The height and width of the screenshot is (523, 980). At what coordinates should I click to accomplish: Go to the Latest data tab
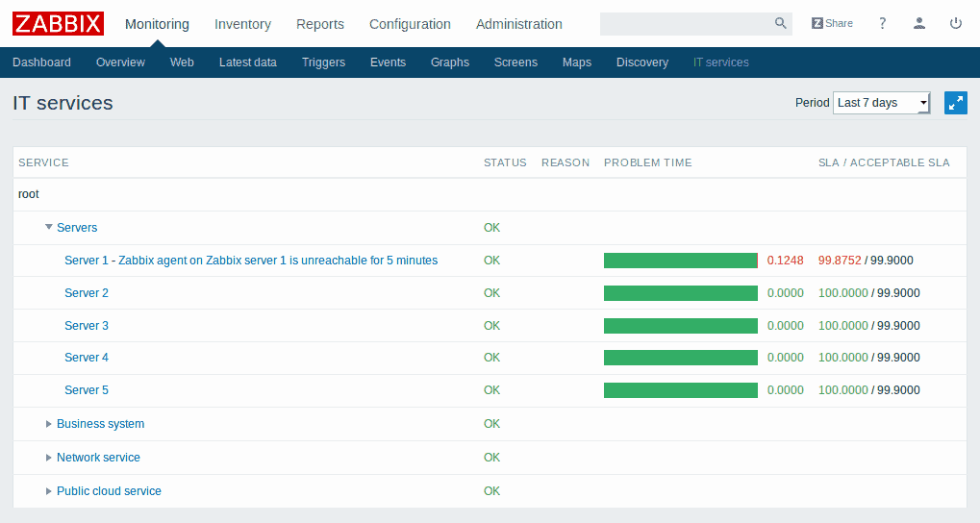point(247,62)
